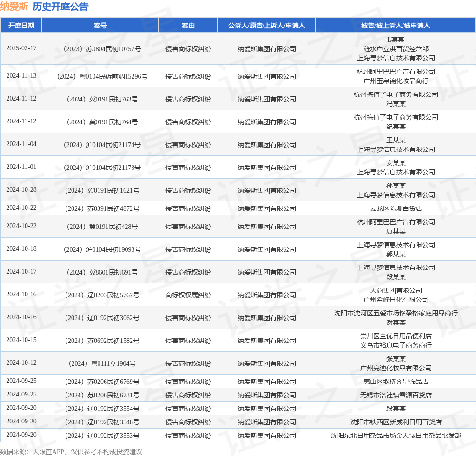Click case number (2024)辽0192民初3062号

(102, 318)
